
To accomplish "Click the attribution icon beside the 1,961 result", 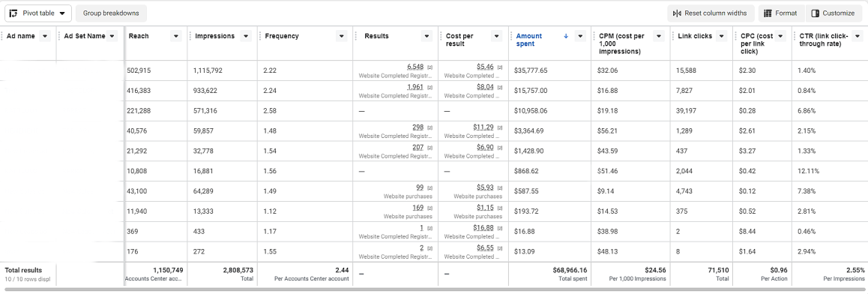I will click(430, 88).
